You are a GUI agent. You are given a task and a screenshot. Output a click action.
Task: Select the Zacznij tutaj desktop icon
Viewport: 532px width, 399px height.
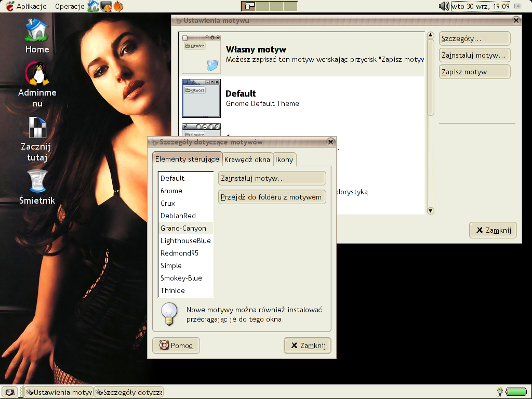(x=37, y=139)
